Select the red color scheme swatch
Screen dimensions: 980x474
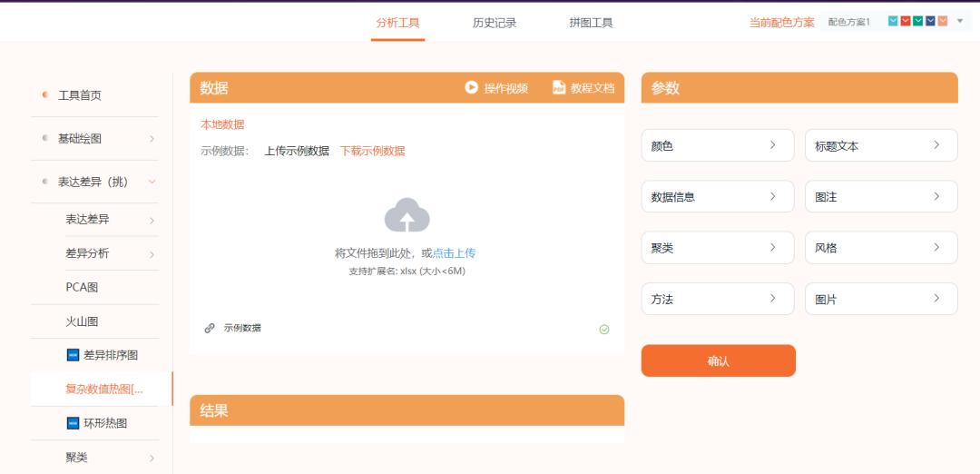[906, 21]
